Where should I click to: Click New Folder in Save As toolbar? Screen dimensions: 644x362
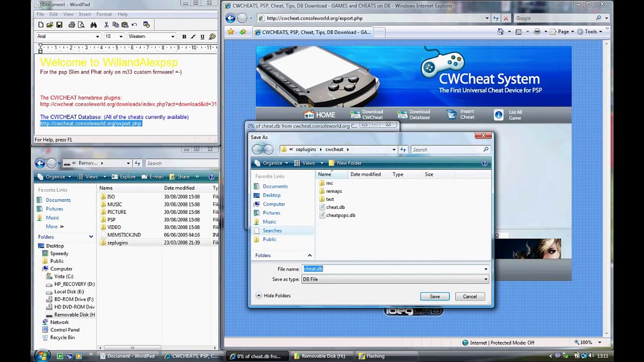click(x=345, y=163)
